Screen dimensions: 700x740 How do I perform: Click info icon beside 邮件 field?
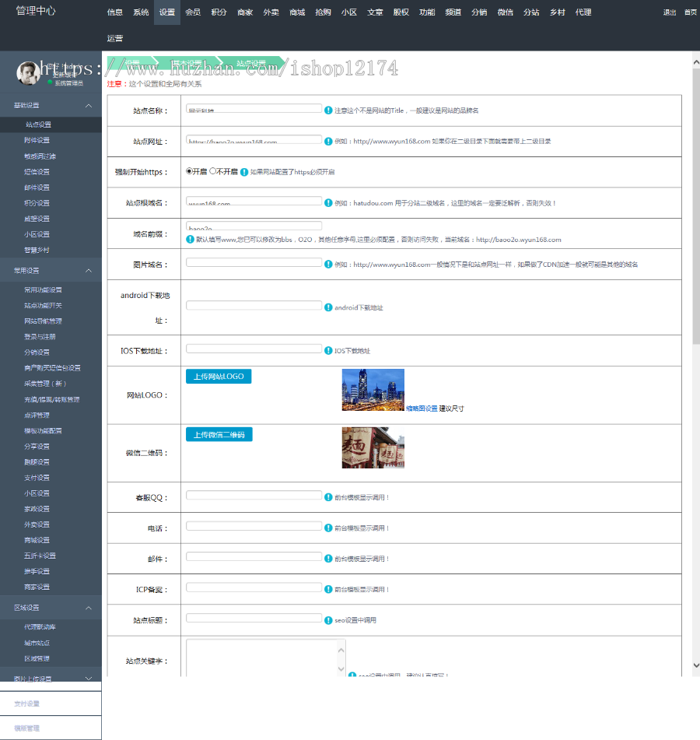[328, 558]
